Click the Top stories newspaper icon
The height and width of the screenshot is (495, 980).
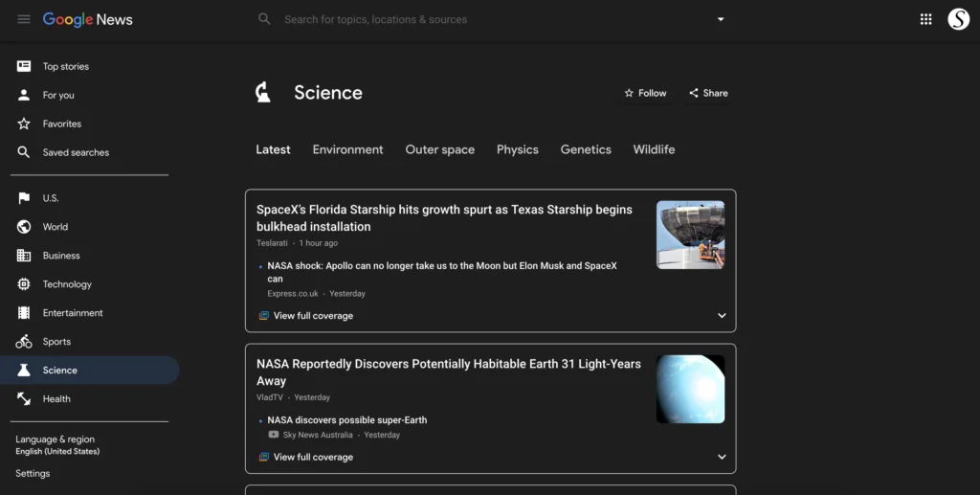pyautogui.click(x=24, y=66)
